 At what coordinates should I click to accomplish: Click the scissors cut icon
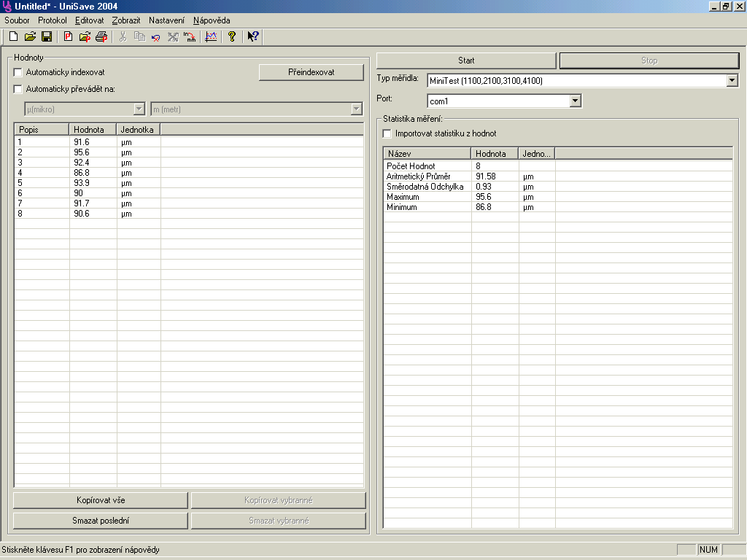point(123,36)
